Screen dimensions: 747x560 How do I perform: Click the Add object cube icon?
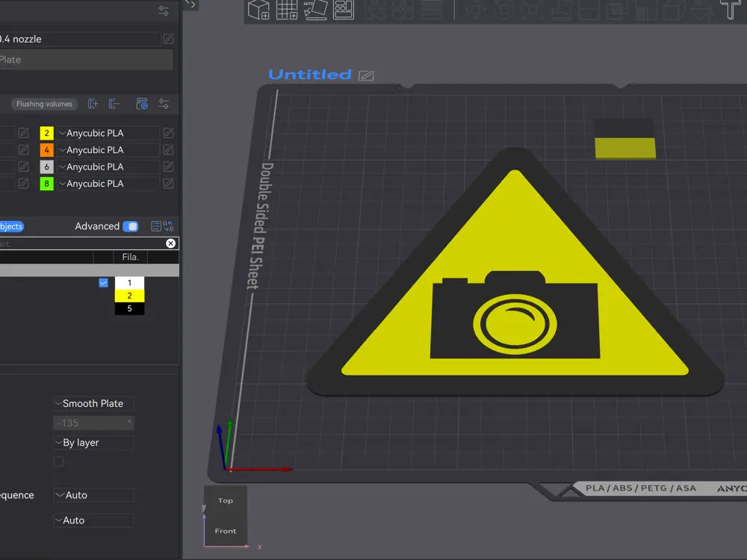pyautogui.click(x=258, y=10)
